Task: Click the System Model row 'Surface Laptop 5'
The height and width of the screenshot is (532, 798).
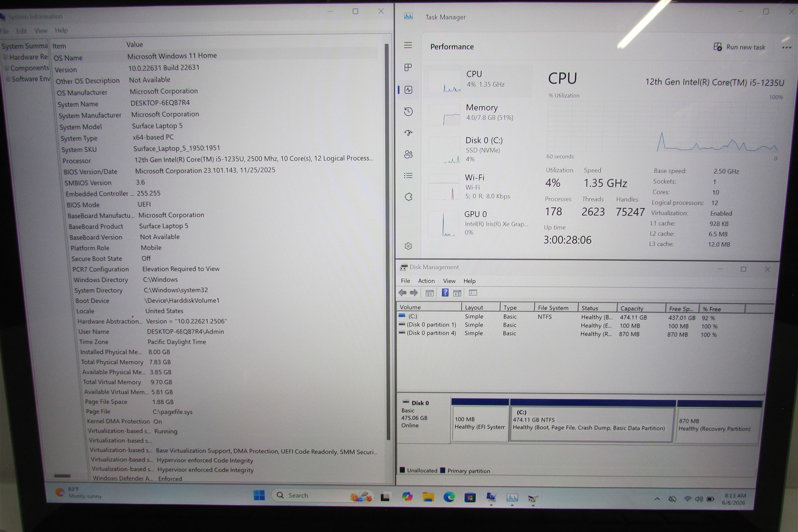Action: pos(157,126)
